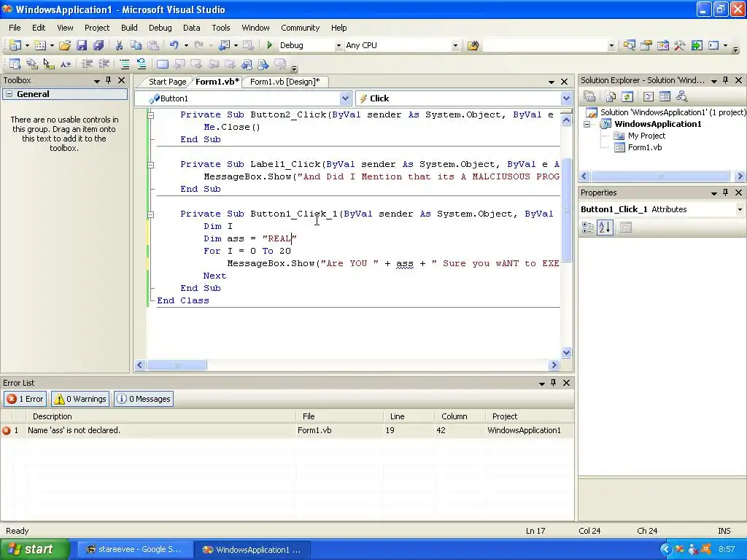This screenshot has width=747, height=560.
Task: Select My Project in Solution Explorer
Action: pyautogui.click(x=646, y=136)
